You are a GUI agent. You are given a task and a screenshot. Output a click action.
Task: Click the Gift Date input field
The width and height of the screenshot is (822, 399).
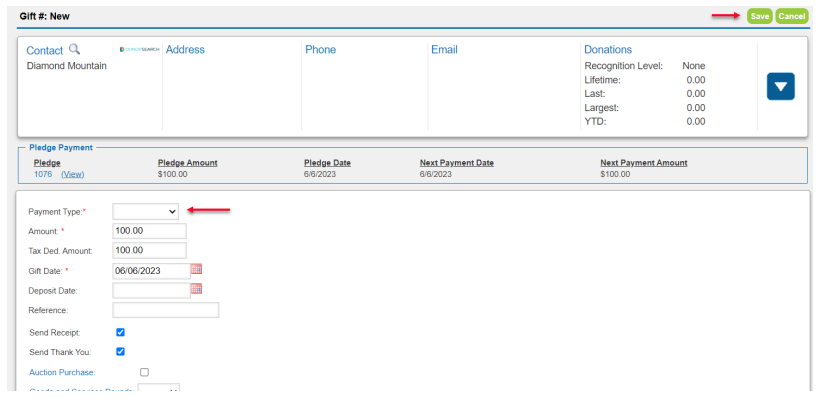(x=152, y=271)
